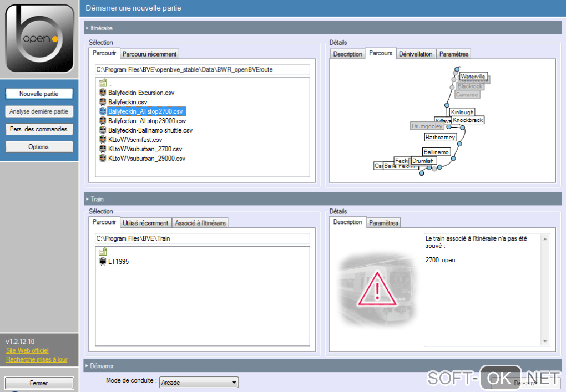
Task: Switch to Parcouru récemment tab
Action: coord(149,54)
